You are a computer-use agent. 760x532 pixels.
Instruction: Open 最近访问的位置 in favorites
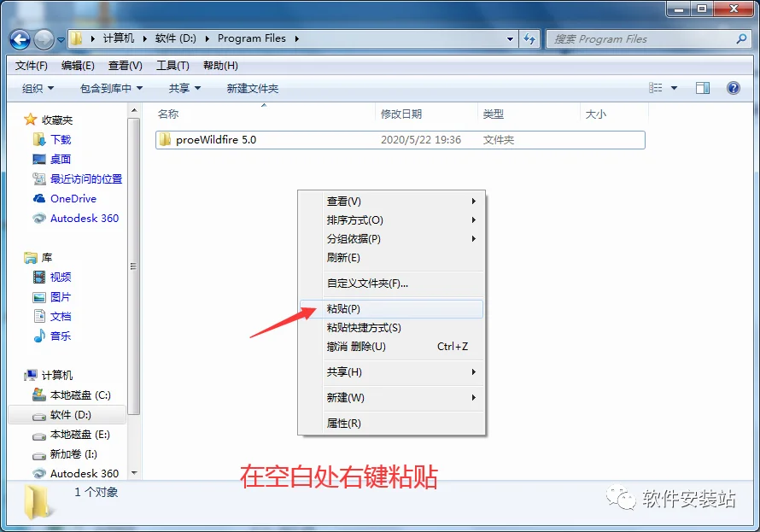(x=85, y=178)
